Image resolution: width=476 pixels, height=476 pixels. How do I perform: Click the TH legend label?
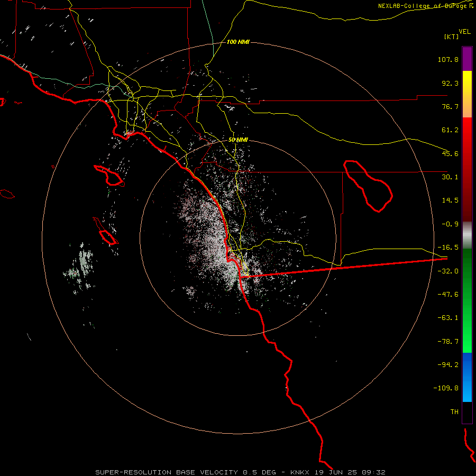click(x=454, y=412)
